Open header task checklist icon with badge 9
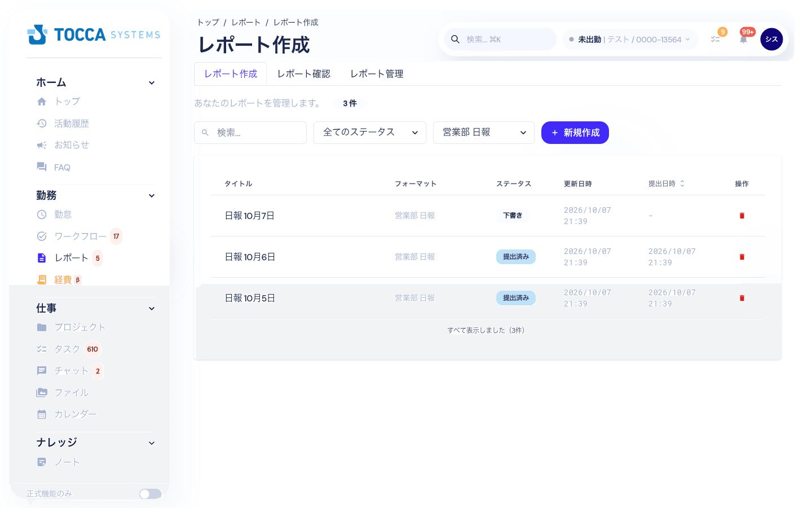Screen dimensions: 812x508 point(716,39)
